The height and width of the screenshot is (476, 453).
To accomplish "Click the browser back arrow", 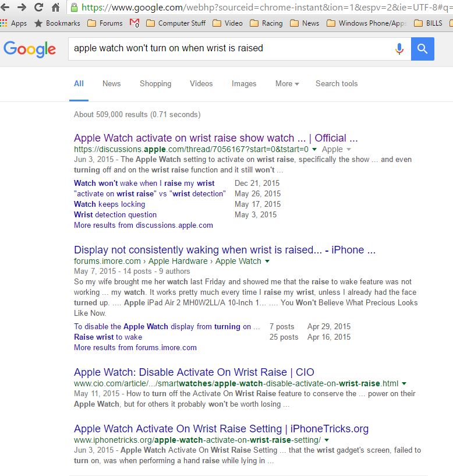I will click(4, 8).
